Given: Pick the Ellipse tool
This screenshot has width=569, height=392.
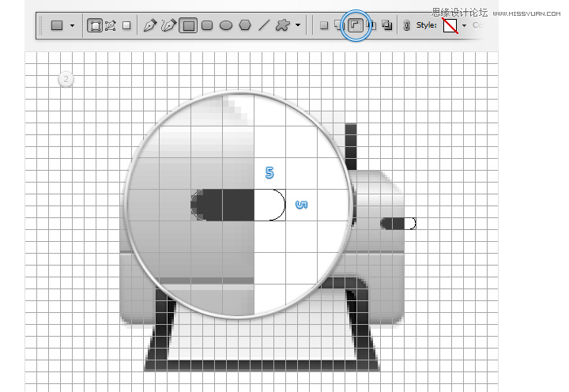Looking at the screenshot, I should (226, 25).
